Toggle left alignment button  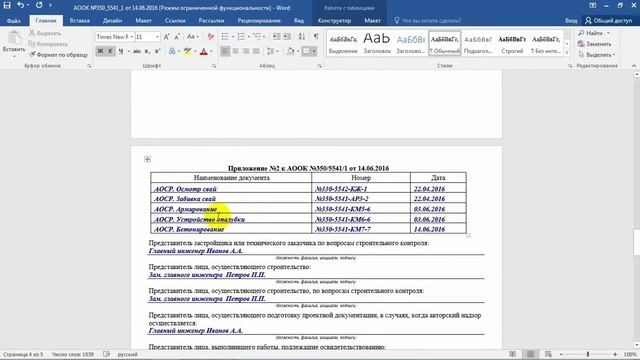225,51
